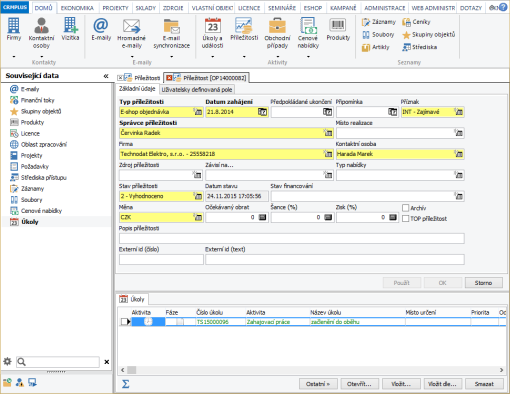Open Hromadné e-maily
The width and height of the screenshot is (510, 394).
coord(131,33)
